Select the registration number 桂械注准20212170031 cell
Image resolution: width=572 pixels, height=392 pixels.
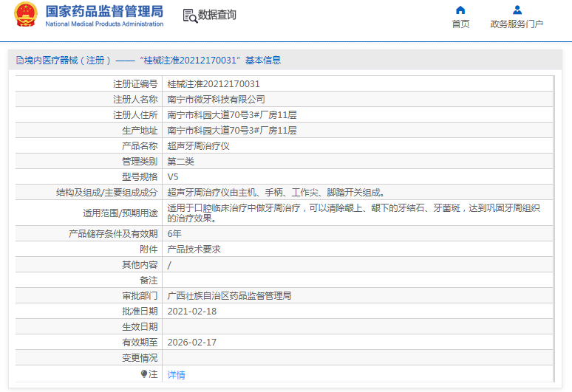pos(214,84)
